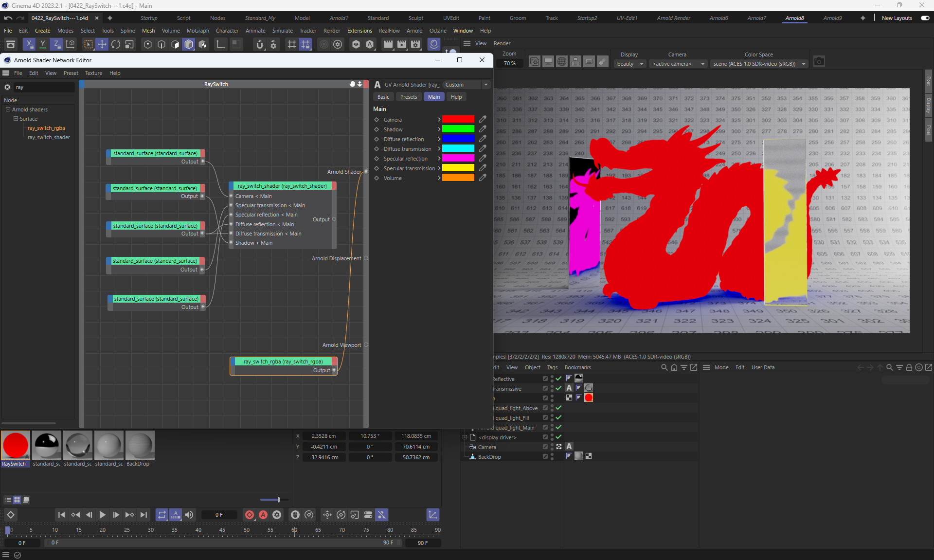Click the Presets button in shader panel
This screenshot has height=560, width=934.
point(409,97)
